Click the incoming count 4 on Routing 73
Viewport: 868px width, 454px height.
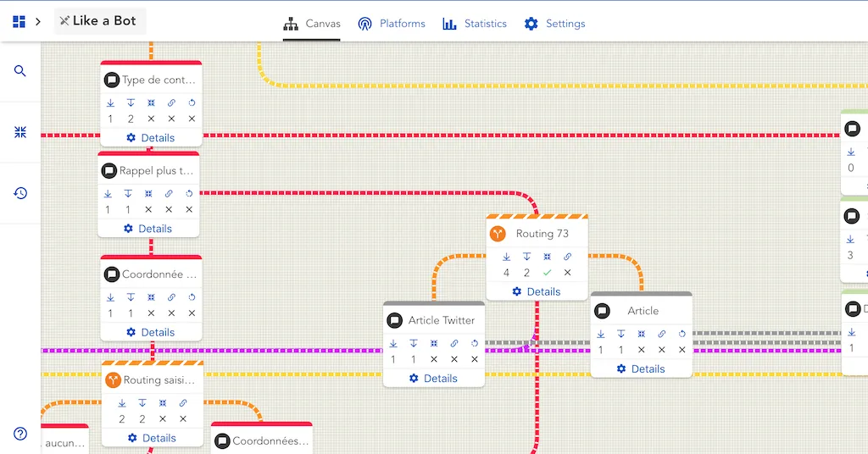(506, 273)
